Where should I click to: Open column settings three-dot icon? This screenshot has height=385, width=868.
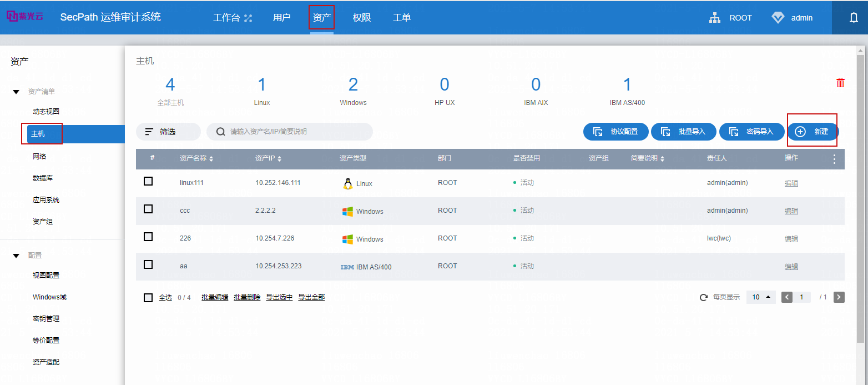834,159
